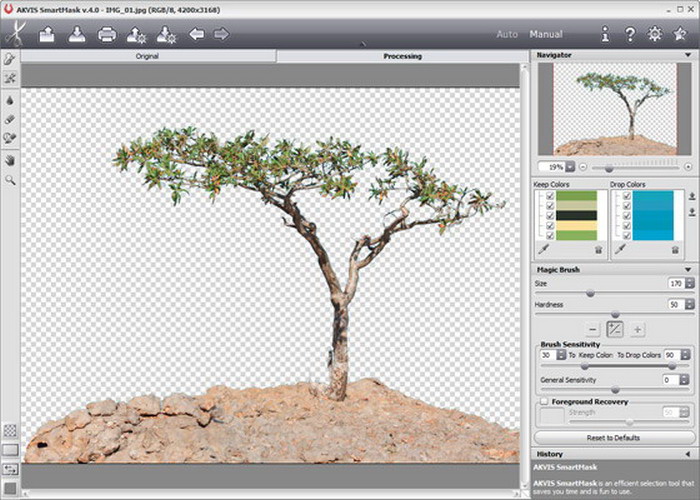Switch to Manual mode
Screen dimensions: 700x500
point(546,34)
